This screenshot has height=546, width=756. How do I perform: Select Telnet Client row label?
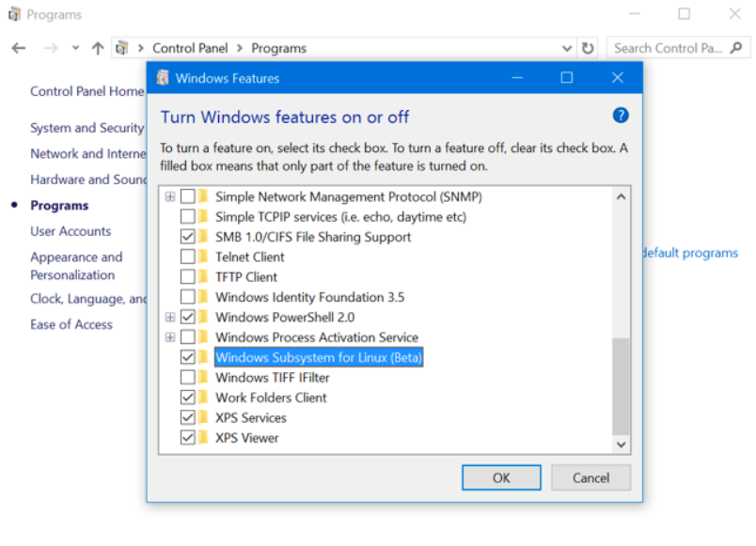pos(250,257)
